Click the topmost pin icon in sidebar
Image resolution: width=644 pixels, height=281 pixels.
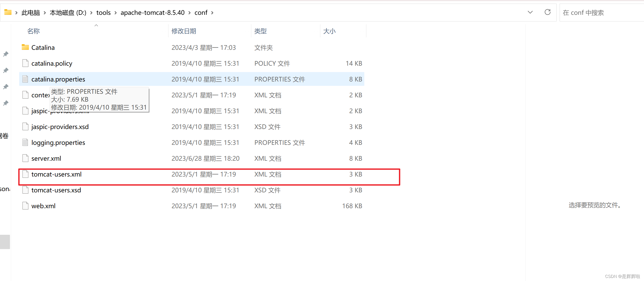pos(6,54)
